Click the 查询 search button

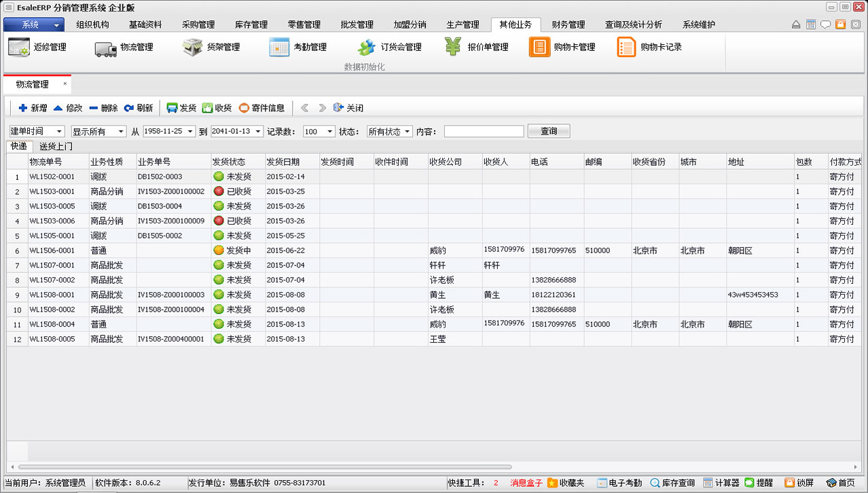[549, 132]
